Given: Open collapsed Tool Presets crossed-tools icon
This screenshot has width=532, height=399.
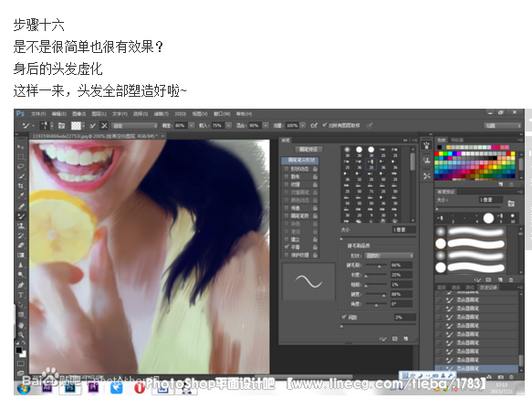Looking at the screenshot, I should pos(427,175).
